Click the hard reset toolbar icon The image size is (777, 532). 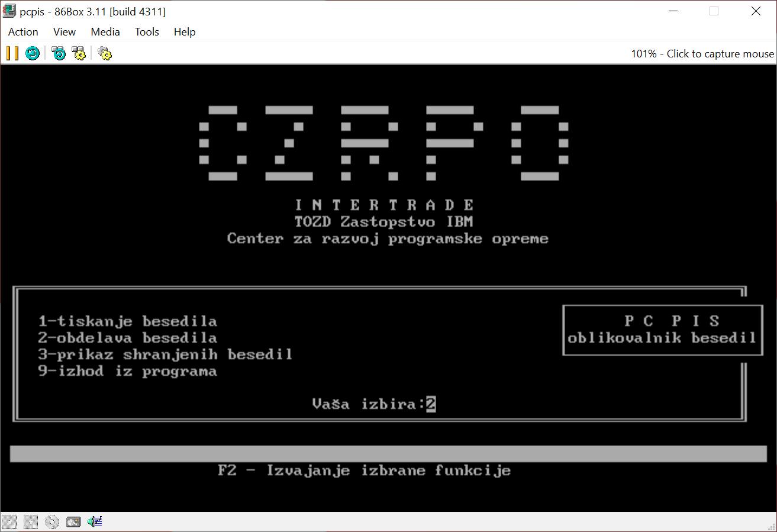point(33,53)
